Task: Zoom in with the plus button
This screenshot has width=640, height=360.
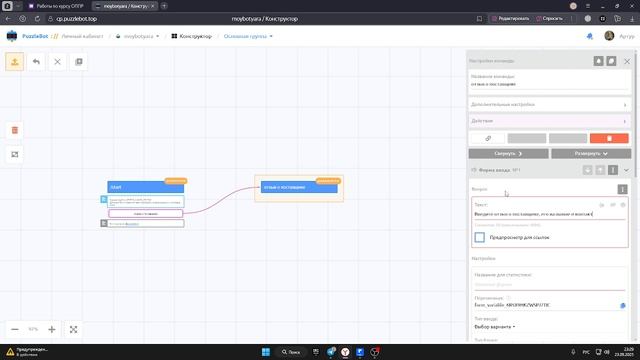Action: point(52,329)
